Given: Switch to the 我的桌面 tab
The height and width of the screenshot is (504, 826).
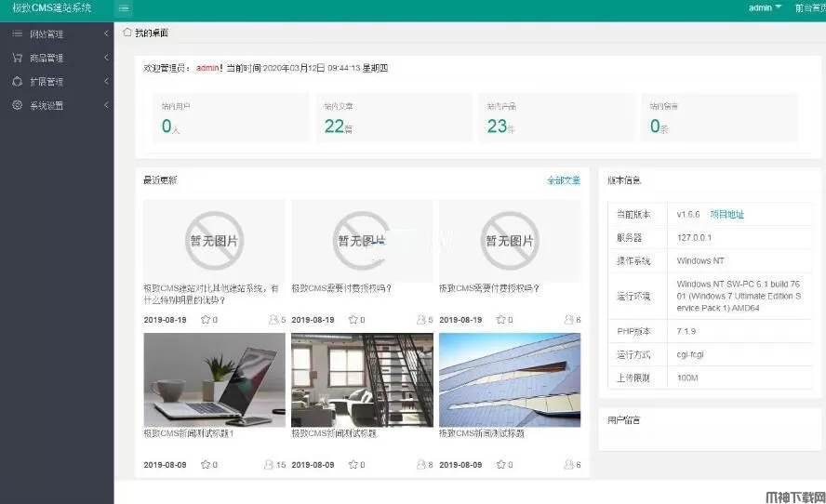Looking at the screenshot, I should (151, 33).
